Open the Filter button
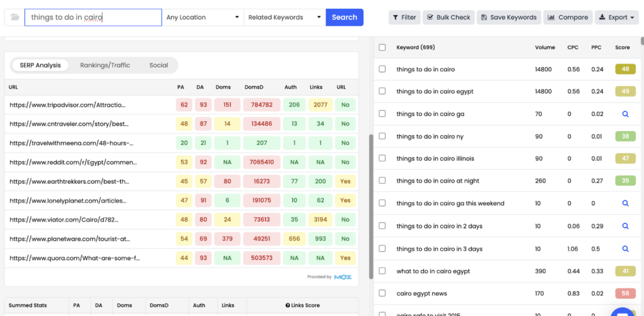Screen dimensions: 644x316 tap(404, 17)
